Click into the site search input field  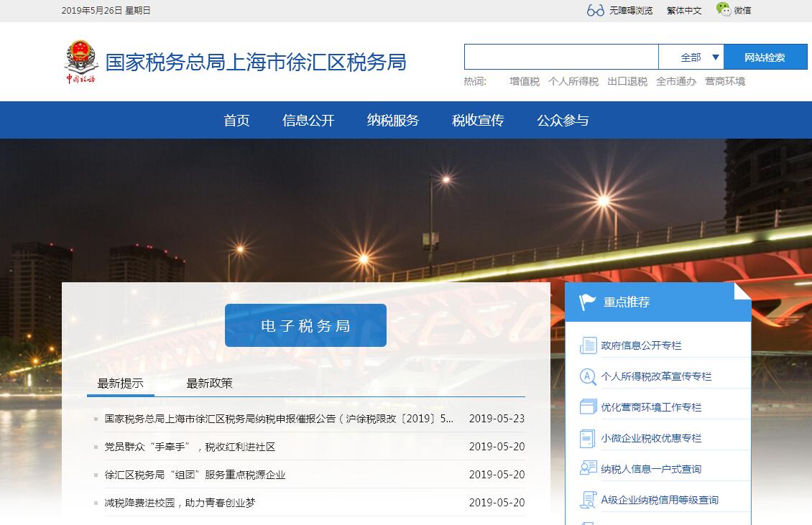click(560, 57)
